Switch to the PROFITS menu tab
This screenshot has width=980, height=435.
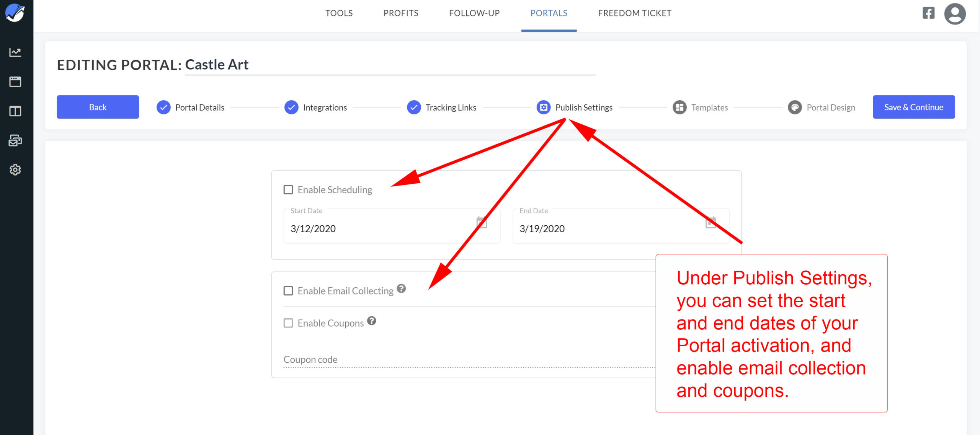pyautogui.click(x=401, y=13)
